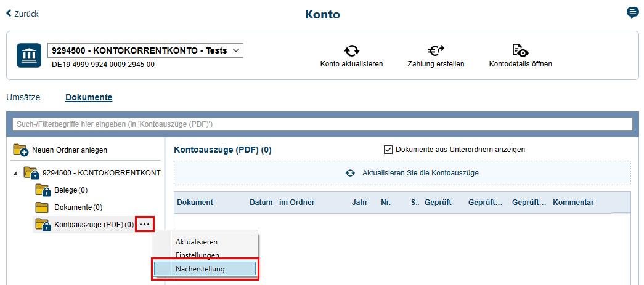Sort by the Datum column header
The height and width of the screenshot is (285, 644).
[261, 203]
